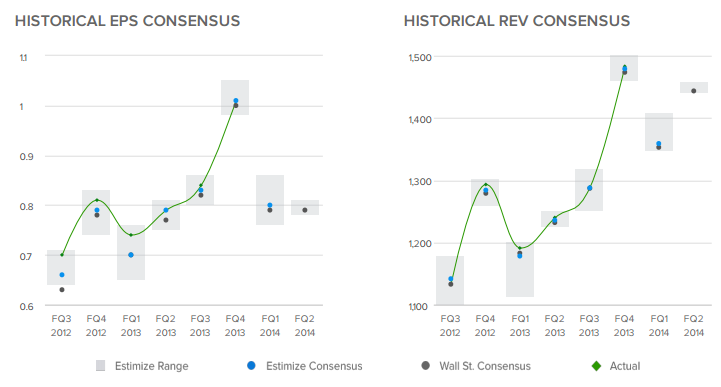Screen dimensions: 721x387
Task: Click Rev chart FQ3 2013 Estimize consensus dot
Action: [590, 188]
